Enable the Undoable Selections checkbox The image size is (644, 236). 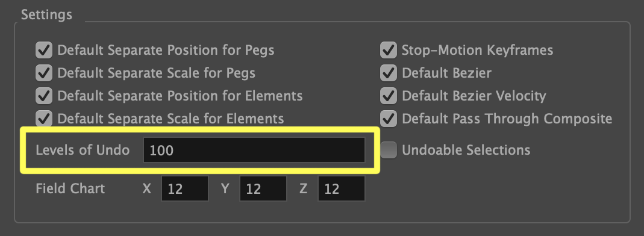(x=388, y=151)
